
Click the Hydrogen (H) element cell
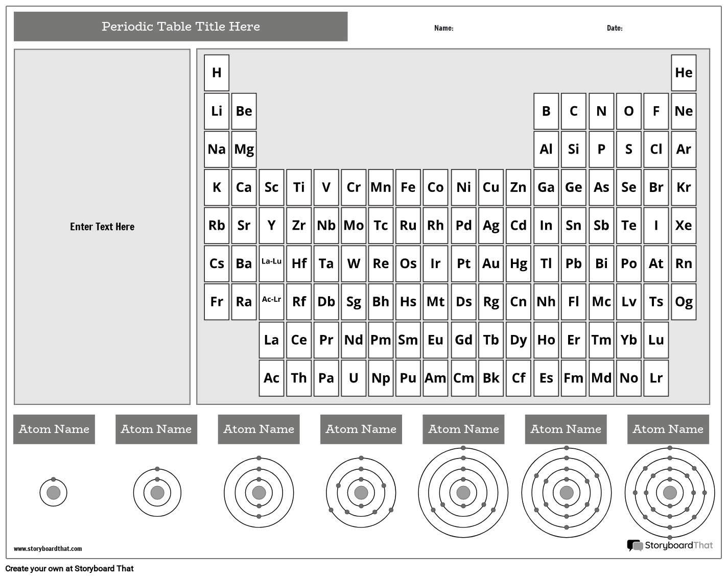[x=216, y=73]
